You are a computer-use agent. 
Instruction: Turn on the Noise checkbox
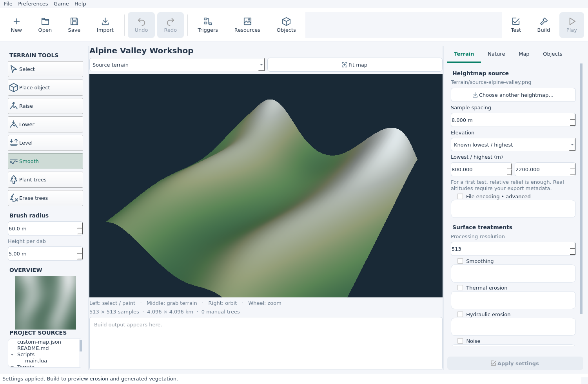coord(460,341)
